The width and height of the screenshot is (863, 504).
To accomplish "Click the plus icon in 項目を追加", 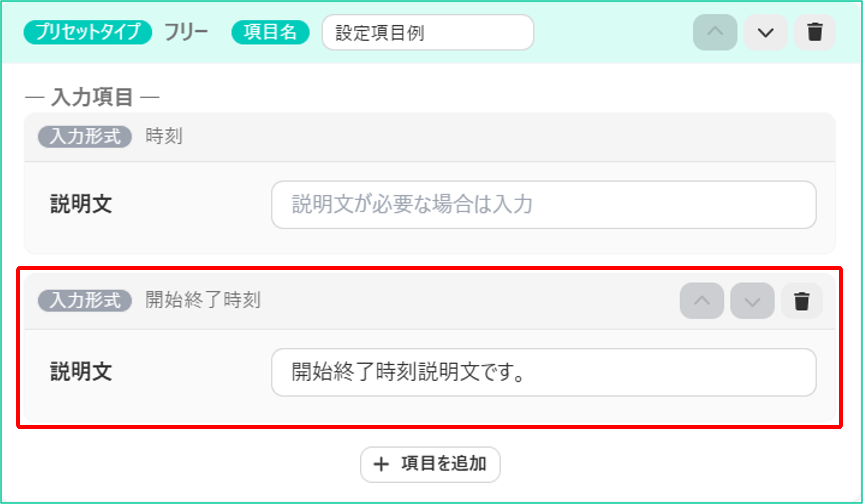I will (381, 464).
